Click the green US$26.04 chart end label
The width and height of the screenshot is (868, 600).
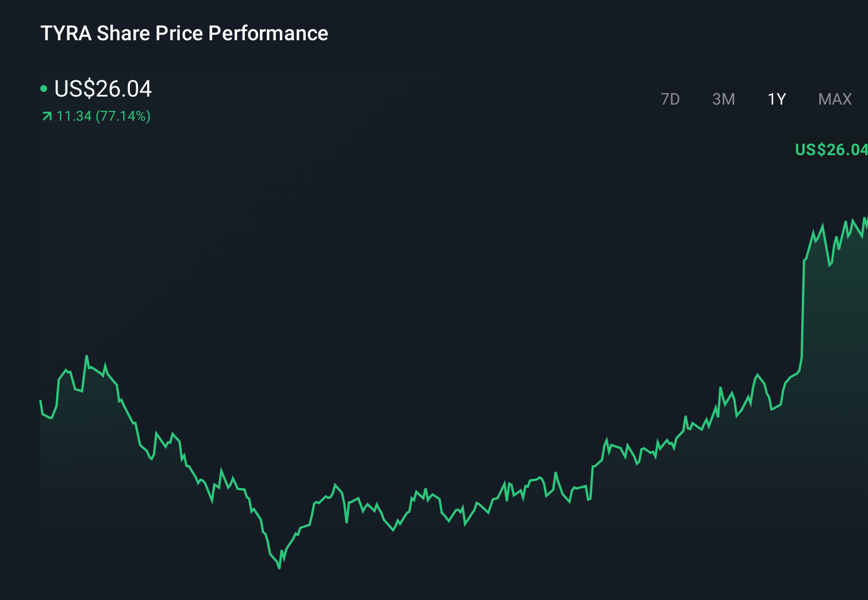pyautogui.click(x=831, y=150)
